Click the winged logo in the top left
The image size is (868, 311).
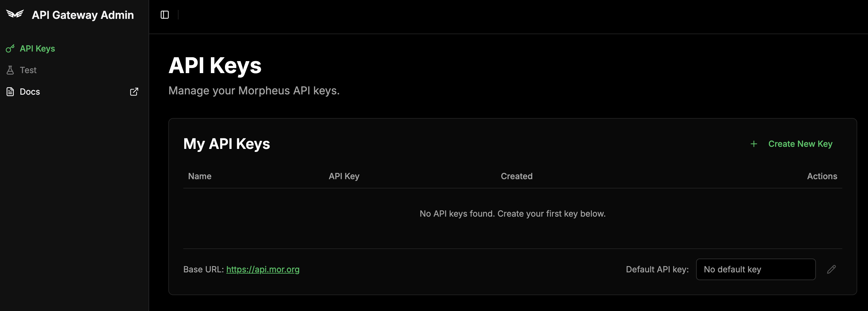point(16,14)
